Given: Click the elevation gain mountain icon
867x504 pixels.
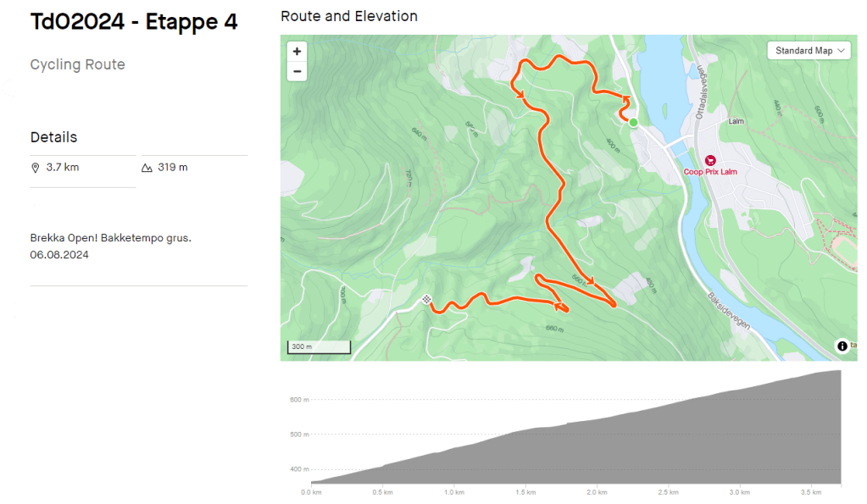Looking at the screenshot, I should point(147,168).
